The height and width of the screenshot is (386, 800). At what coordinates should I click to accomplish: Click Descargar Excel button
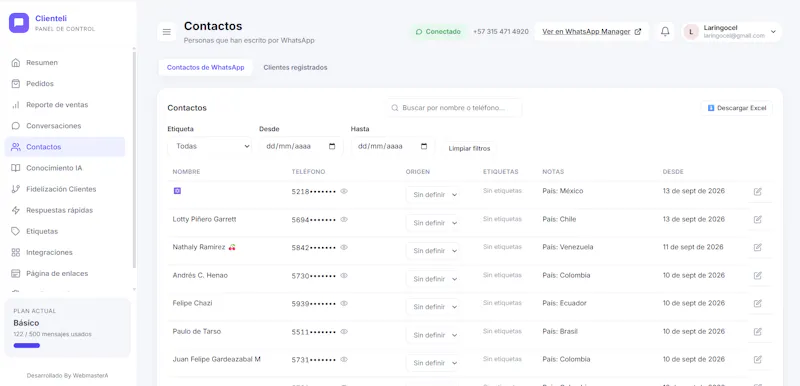(x=737, y=108)
